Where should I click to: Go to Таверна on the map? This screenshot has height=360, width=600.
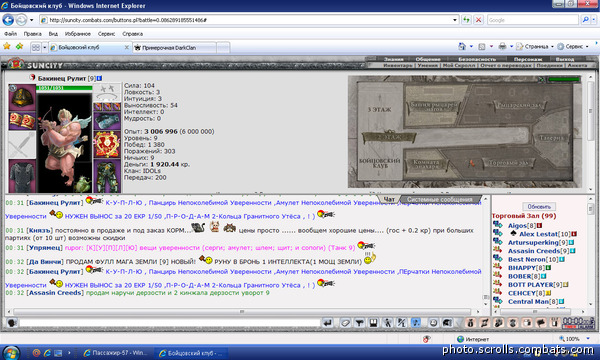(551, 138)
